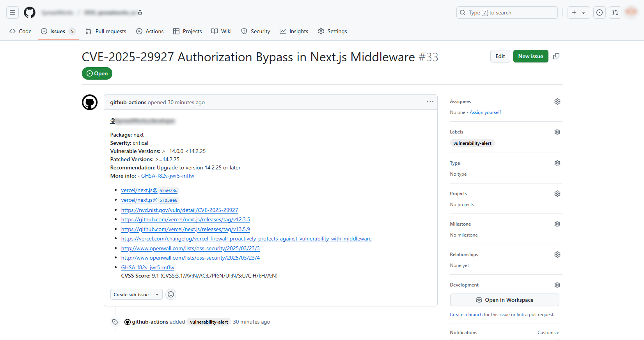This screenshot has height=340, width=644.
Task: Open the pull requests icon in header
Action: (x=615, y=12)
